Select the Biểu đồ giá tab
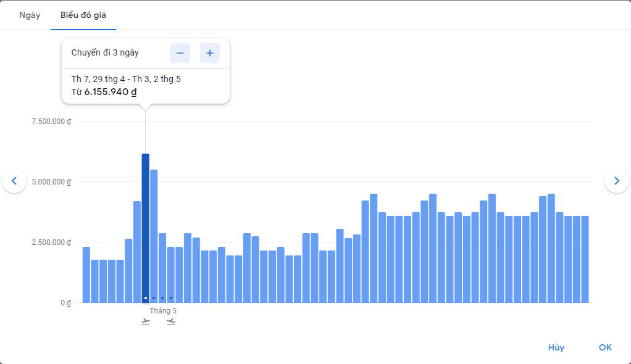This screenshot has width=631, height=364. (x=83, y=15)
